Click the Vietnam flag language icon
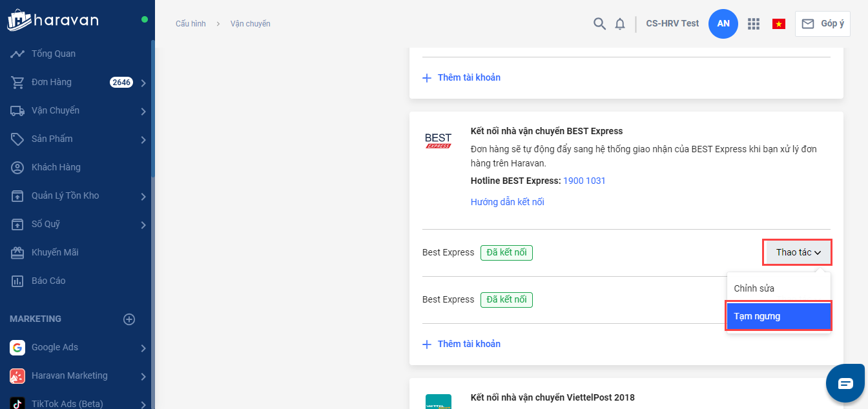This screenshot has width=868, height=409. (x=779, y=24)
